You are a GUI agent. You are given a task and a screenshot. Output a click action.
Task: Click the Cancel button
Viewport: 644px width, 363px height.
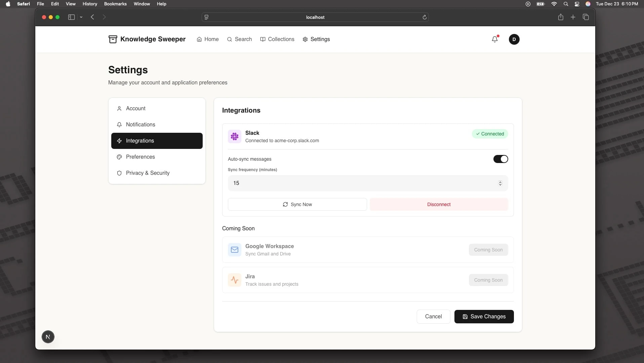(x=434, y=317)
